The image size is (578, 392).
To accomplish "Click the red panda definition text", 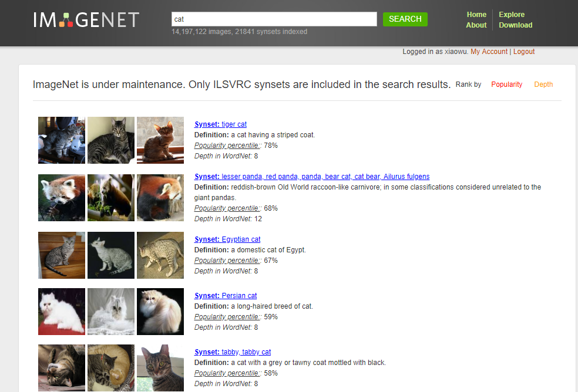I will (x=368, y=192).
